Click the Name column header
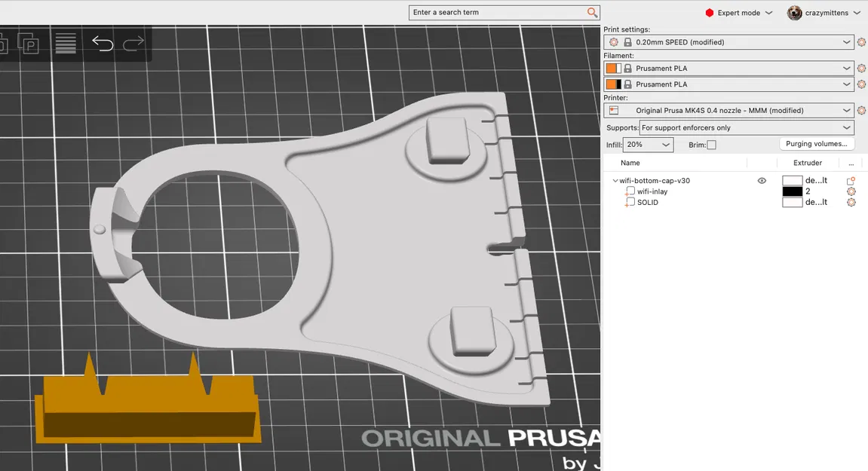The image size is (868, 471). 630,163
